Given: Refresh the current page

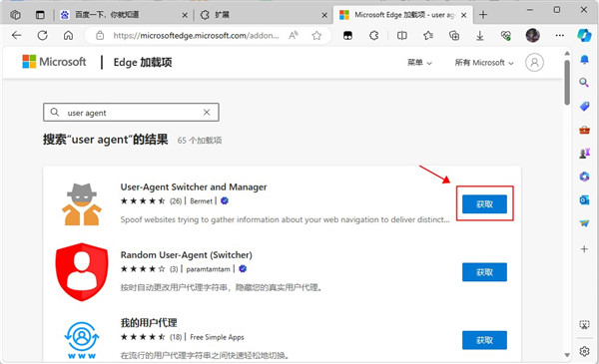Looking at the screenshot, I should tap(42, 36).
